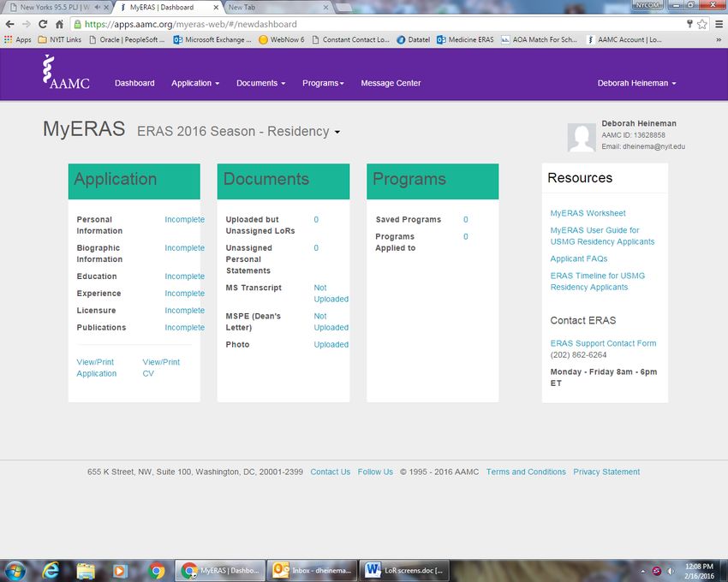Open the AAMC Account bookmark
The image size is (728, 582).
click(x=625, y=40)
